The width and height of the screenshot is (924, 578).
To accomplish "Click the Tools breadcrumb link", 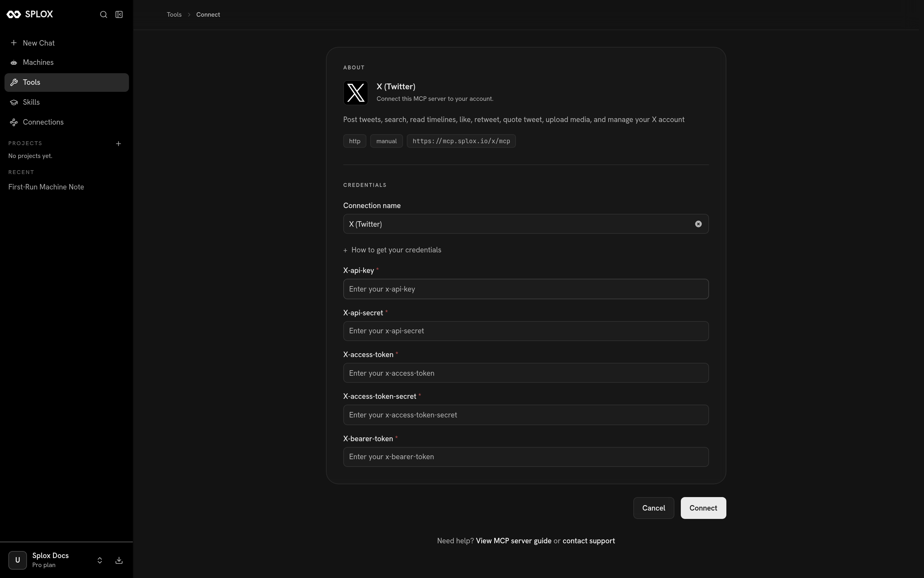I will pos(174,14).
